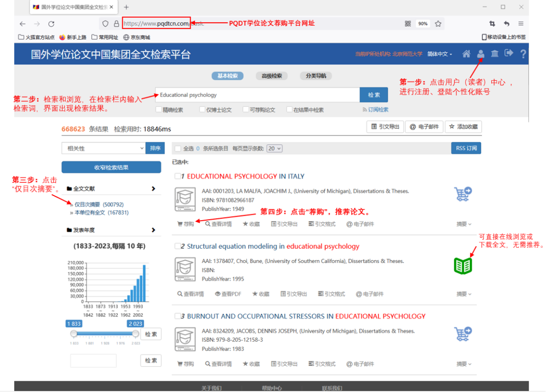Check the 全选 select-all checkbox
Viewport: 546px width, 392px height.
click(x=178, y=149)
